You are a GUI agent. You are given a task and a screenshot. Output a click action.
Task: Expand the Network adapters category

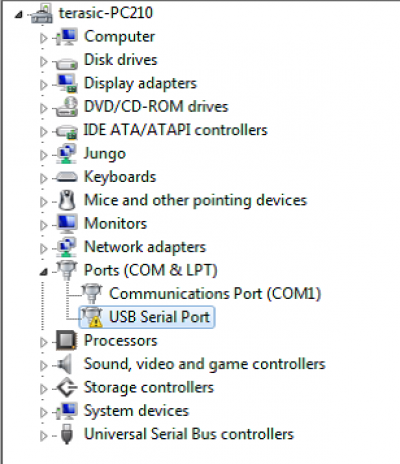(x=43, y=248)
